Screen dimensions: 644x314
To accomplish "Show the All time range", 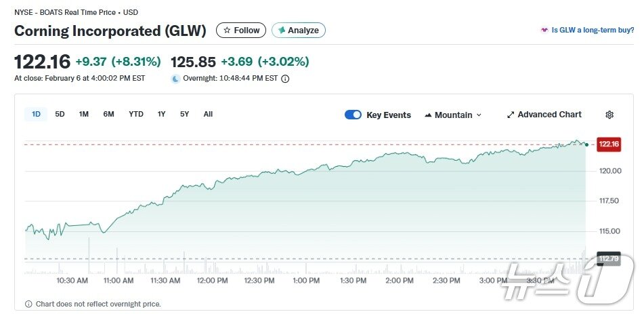I will pos(208,114).
